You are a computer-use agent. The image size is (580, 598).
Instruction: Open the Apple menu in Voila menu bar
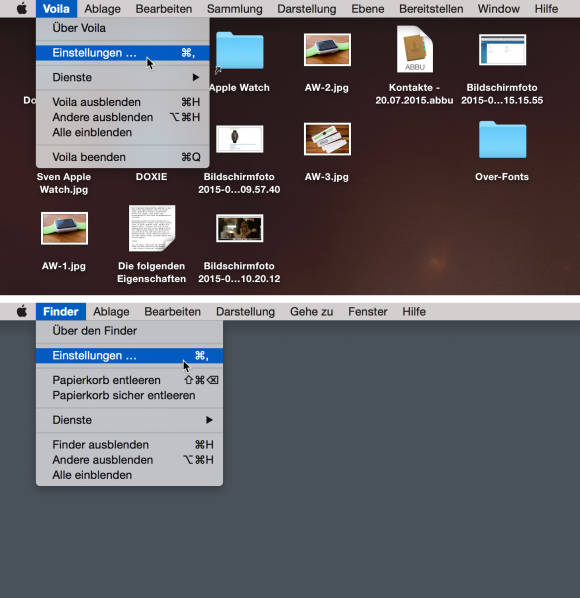click(22, 8)
